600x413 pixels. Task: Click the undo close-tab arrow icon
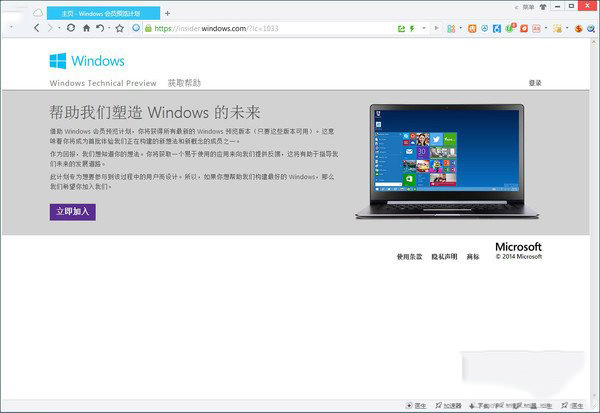100,28
